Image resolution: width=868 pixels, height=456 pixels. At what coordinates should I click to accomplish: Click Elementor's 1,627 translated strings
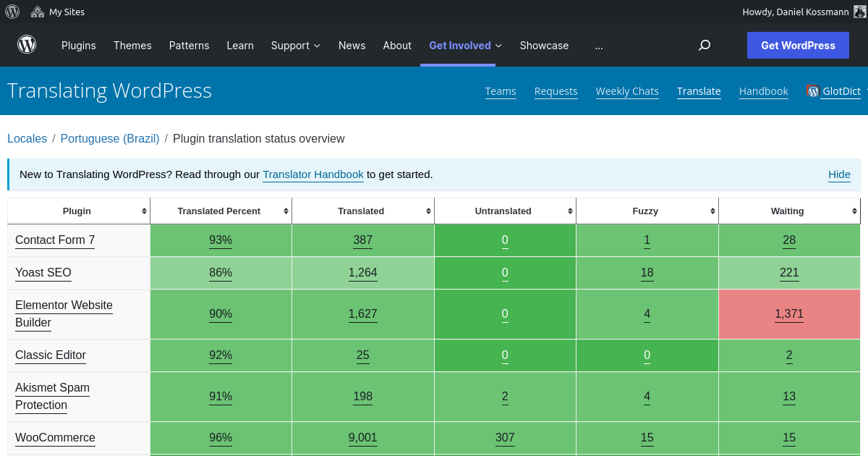coord(363,314)
